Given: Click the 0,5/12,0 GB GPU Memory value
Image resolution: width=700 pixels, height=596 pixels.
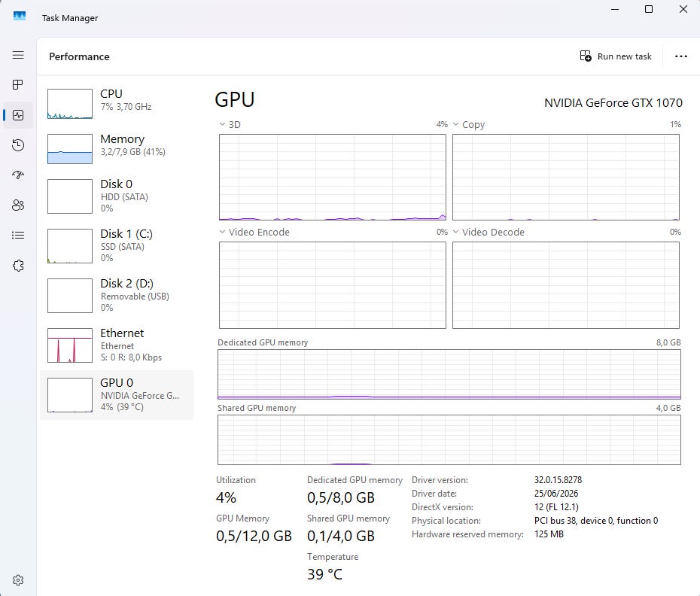Looking at the screenshot, I should (x=254, y=536).
